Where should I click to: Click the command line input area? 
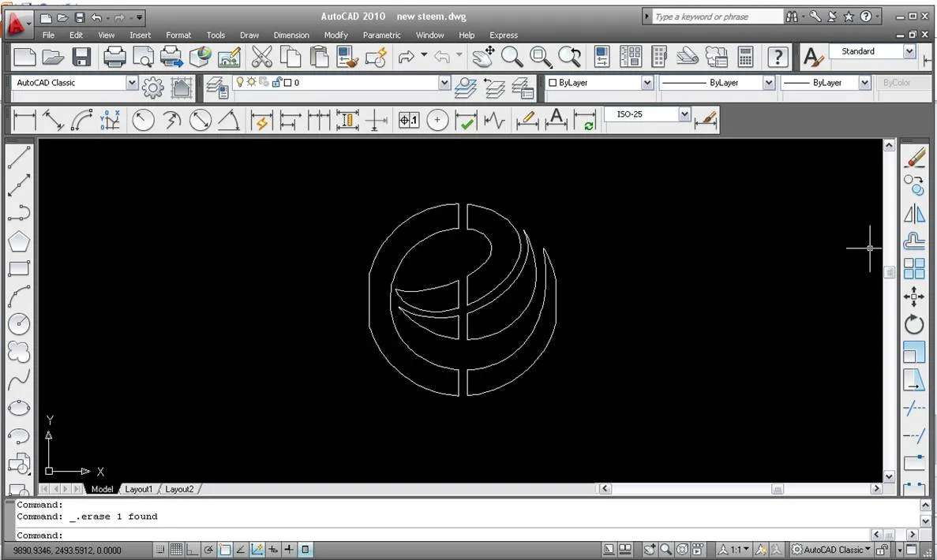pos(442,535)
